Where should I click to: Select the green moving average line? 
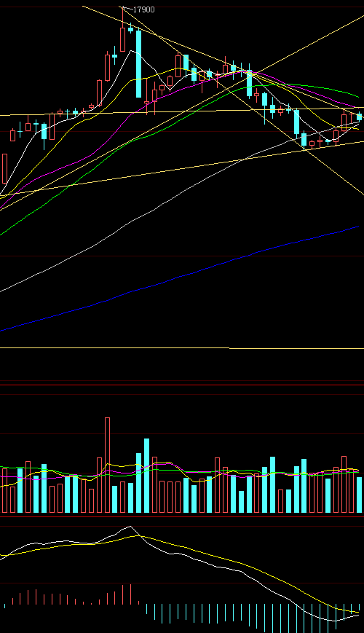tap(81, 178)
